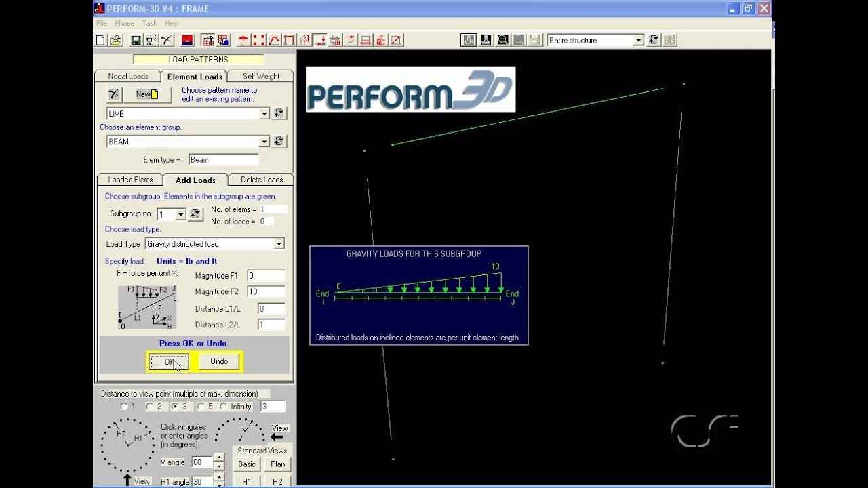Increase V angle with the up arrow
The width and height of the screenshot is (868, 488).
click(x=218, y=458)
